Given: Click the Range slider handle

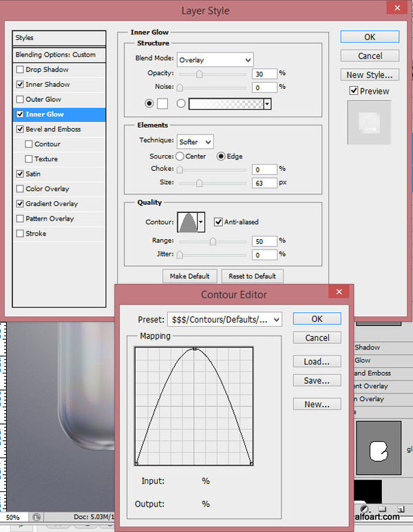Looking at the screenshot, I should tap(213, 241).
